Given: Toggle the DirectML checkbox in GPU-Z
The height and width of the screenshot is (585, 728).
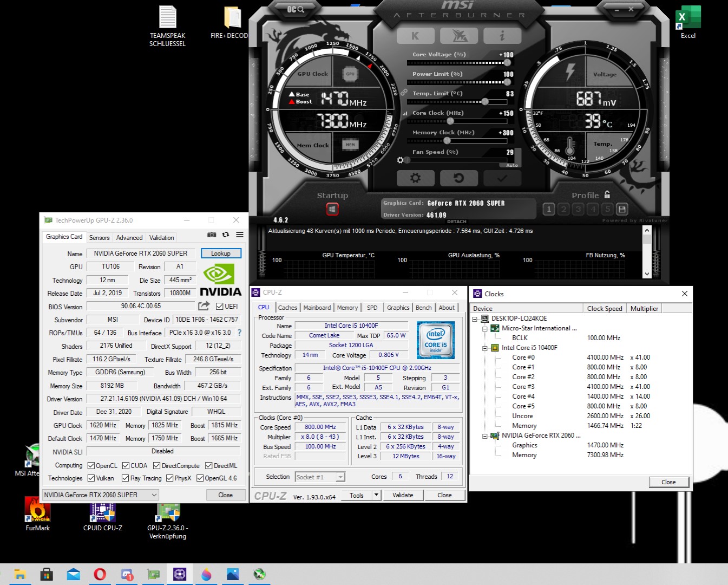Looking at the screenshot, I should pyautogui.click(x=208, y=466).
